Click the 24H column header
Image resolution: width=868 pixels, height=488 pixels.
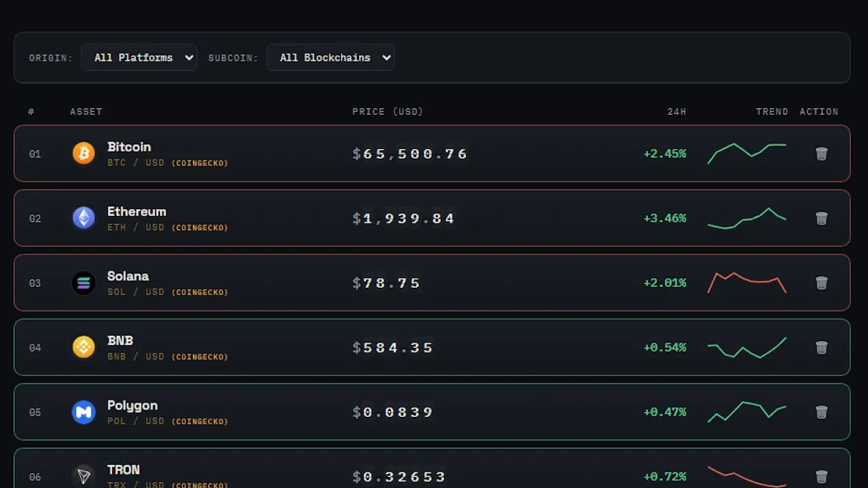click(677, 111)
